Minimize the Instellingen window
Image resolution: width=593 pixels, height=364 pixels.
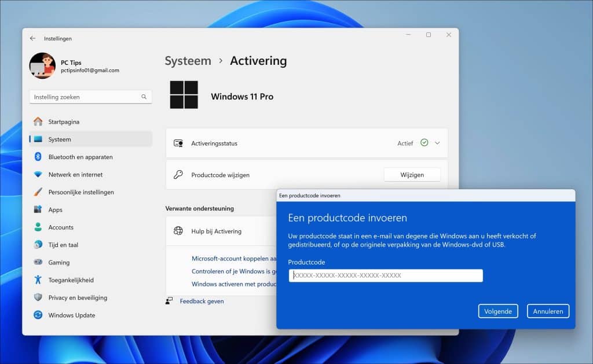[x=408, y=35]
